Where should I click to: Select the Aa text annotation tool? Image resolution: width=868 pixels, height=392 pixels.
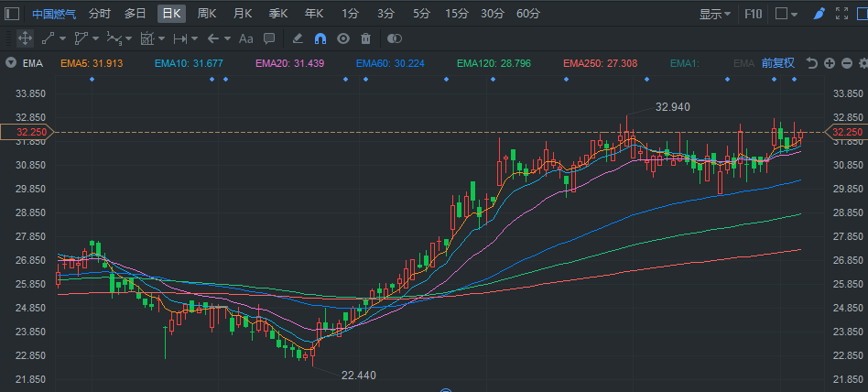(245, 38)
